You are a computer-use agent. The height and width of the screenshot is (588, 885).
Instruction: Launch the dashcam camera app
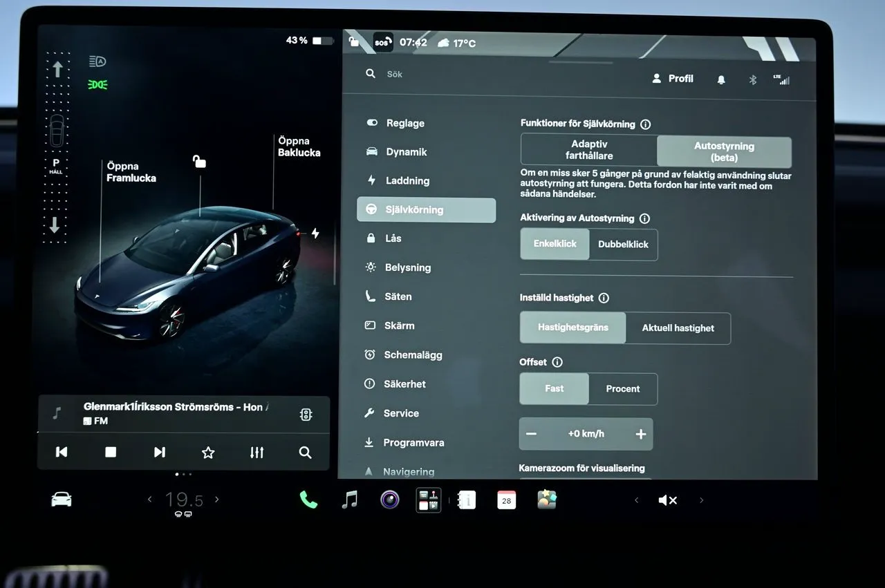point(390,500)
